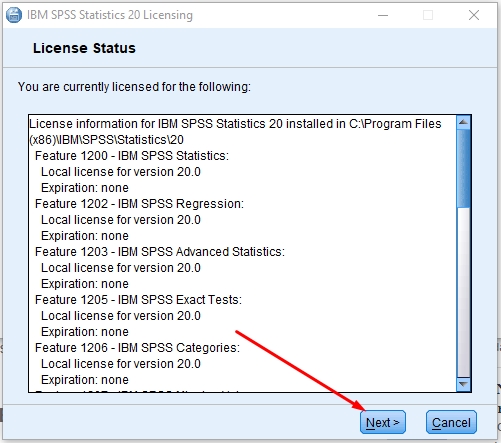
Task: Click the Cancel button
Action: point(451,422)
